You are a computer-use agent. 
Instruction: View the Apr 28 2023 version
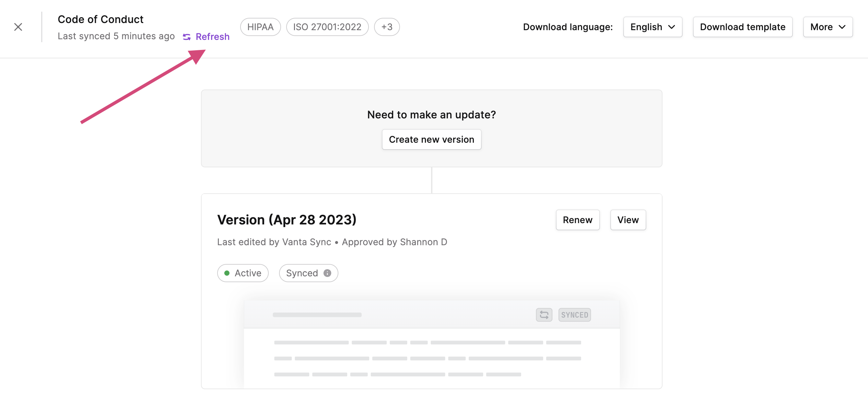(628, 220)
